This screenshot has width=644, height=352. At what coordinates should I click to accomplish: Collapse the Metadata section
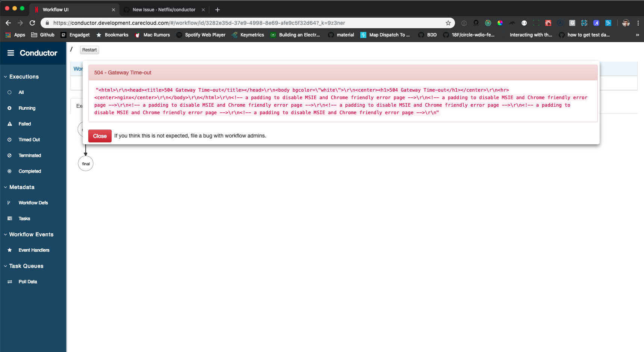(x=5, y=187)
